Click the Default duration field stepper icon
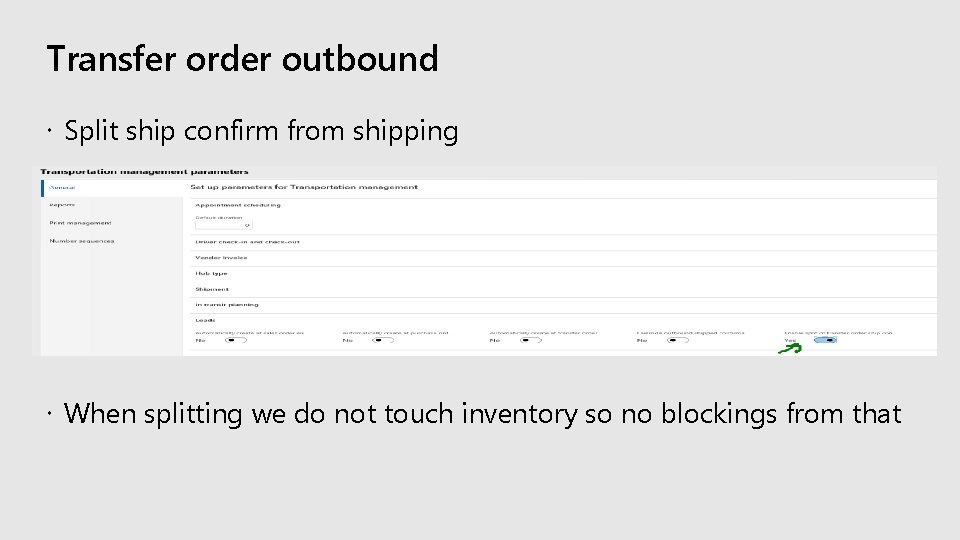 (247, 225)
